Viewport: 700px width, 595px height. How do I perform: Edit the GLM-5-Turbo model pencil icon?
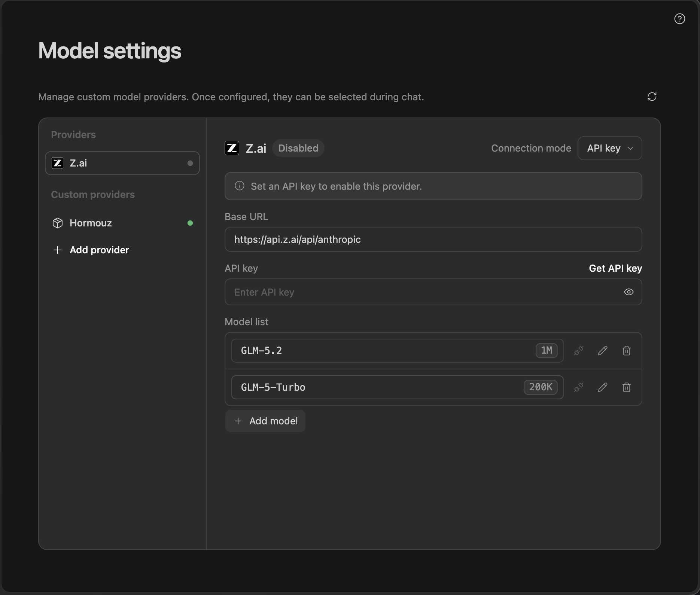tap(603, 387)
